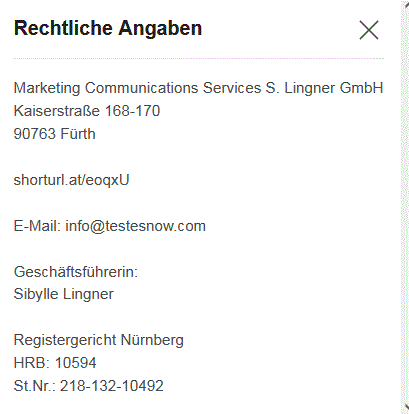
Task: Click the Rechtliche Angaben heading
Action: [x=108, y=28]
